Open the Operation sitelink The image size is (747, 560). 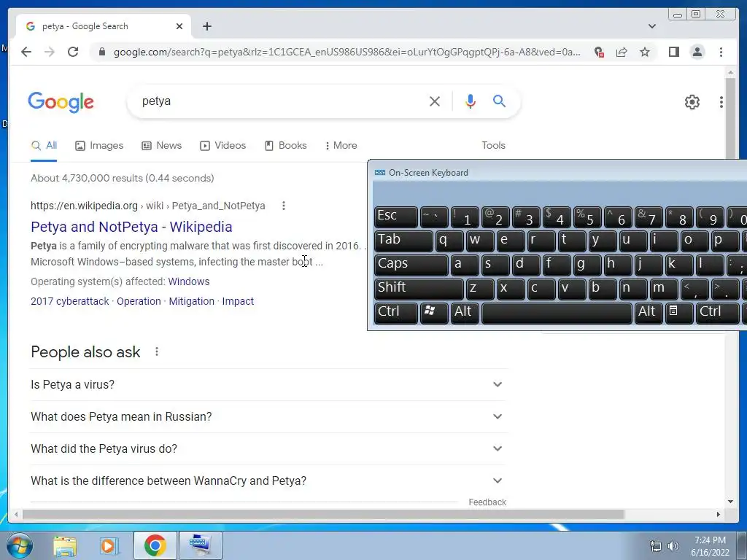(x=139, y=301)
